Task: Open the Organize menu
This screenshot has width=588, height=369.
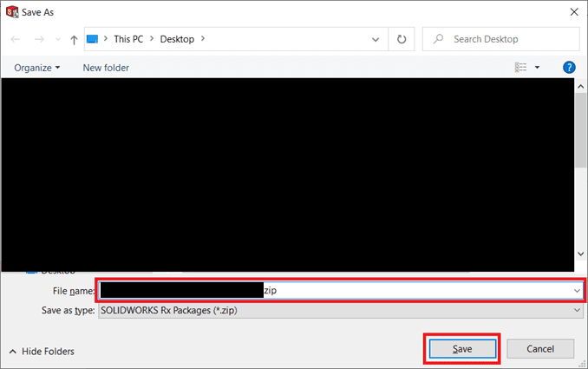Action: 36,68
